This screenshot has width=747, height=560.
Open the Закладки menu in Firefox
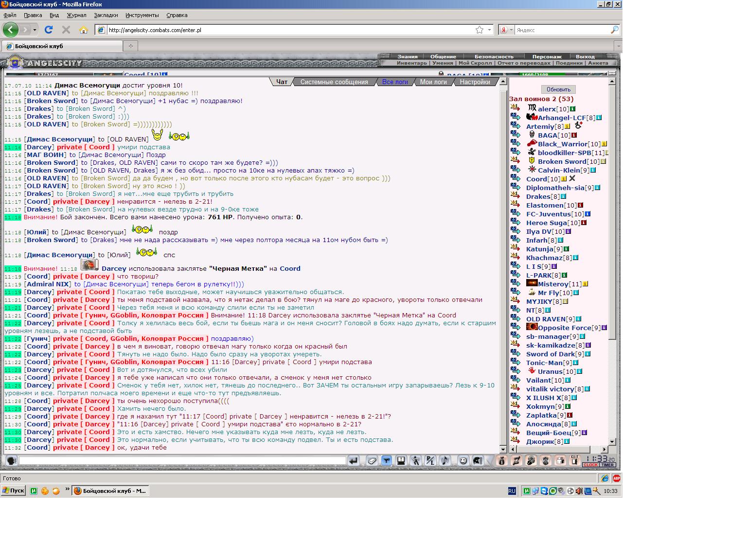pyautogui.click(x=106, y=15)
